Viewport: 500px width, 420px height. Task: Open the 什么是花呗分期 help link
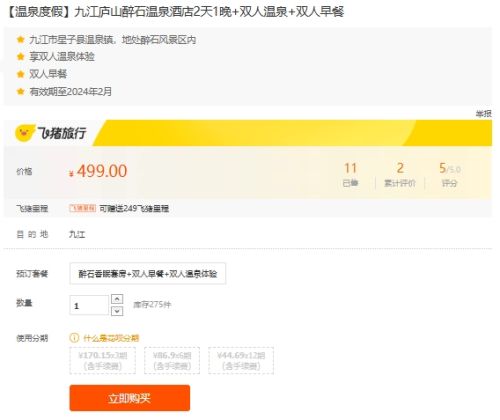coord(111,338)
